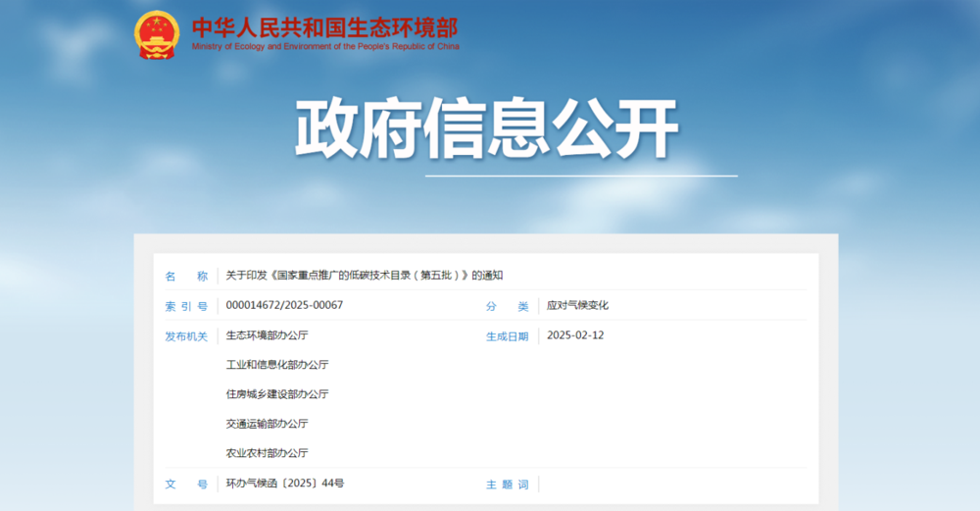Click 农业农村部办公厅 in the agency list

[x=267, y=453]
